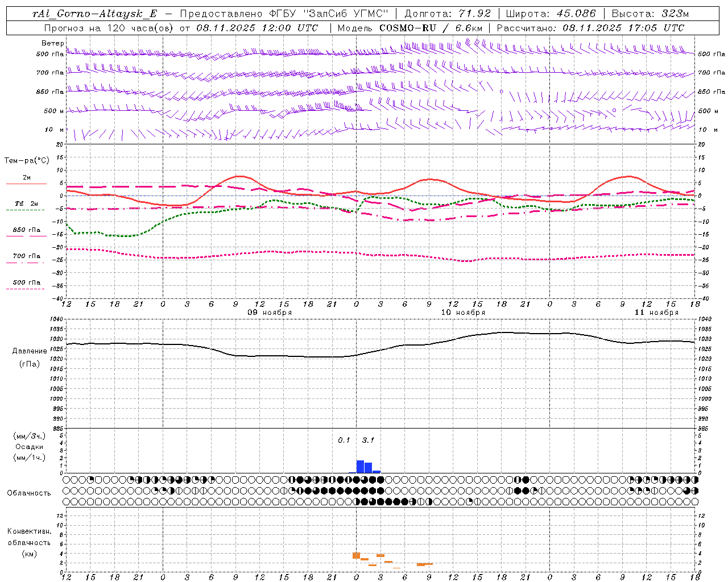Click the calm wind circle at 850 гПа level
728x582 pixels.
pyautogui.click(x=501, y=91)
